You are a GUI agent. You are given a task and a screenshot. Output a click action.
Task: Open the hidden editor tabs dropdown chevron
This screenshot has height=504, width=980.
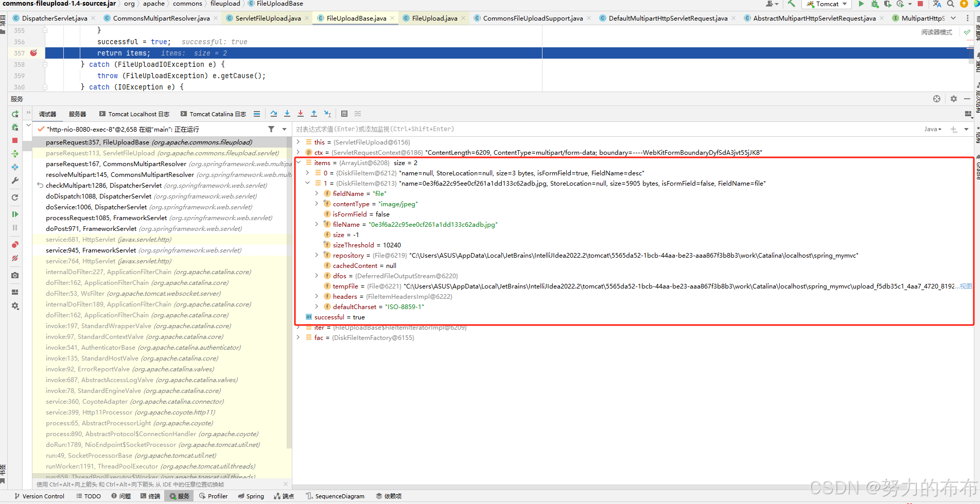(x=953, y=18)
